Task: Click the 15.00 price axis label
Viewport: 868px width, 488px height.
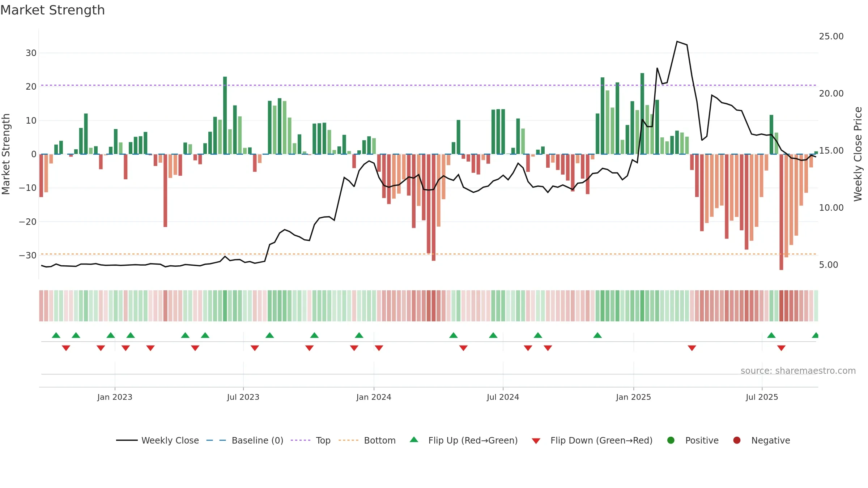Action: pos(831,151)
